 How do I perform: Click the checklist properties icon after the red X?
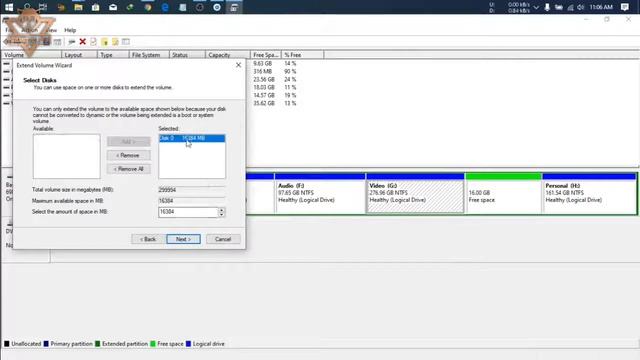tap(93, 42)
